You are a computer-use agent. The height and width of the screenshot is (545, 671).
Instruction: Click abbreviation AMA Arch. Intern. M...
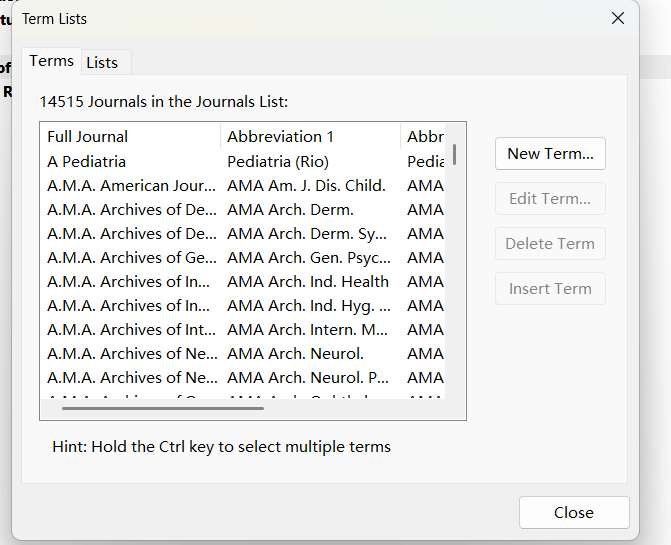(x=308, y=329)
